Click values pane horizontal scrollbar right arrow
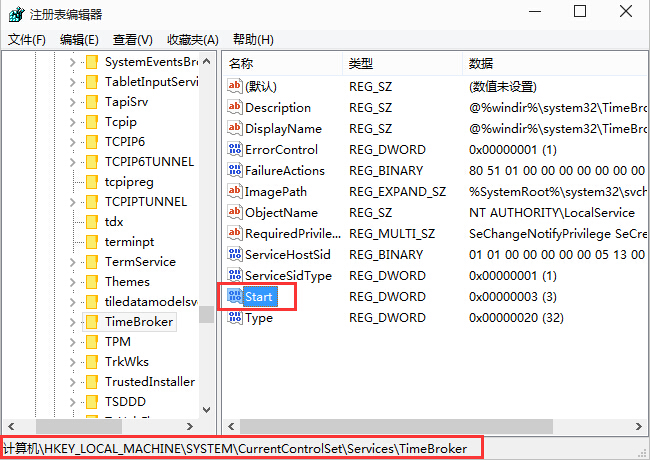This screenshot has width=650, height=460. (x=638, y=426)
